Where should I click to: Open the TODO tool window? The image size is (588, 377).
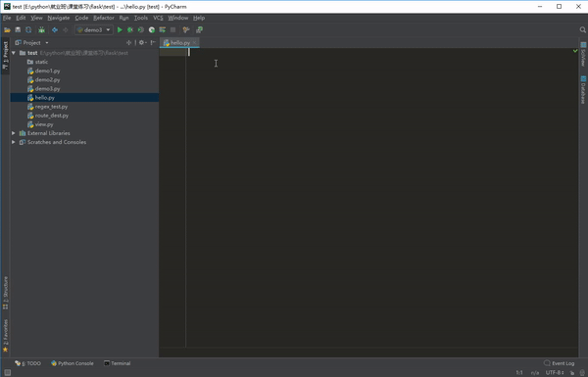pos(27,363)
